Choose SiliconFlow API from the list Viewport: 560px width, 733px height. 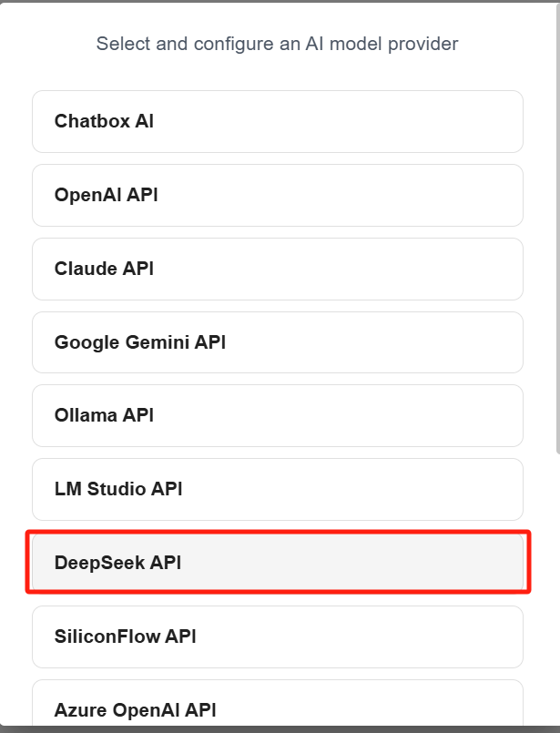click(x=277, y=637)
